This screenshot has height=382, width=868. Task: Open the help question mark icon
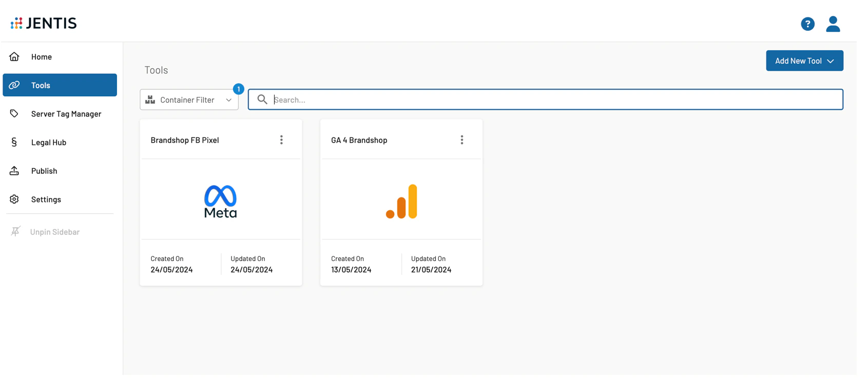click(807, 24)
